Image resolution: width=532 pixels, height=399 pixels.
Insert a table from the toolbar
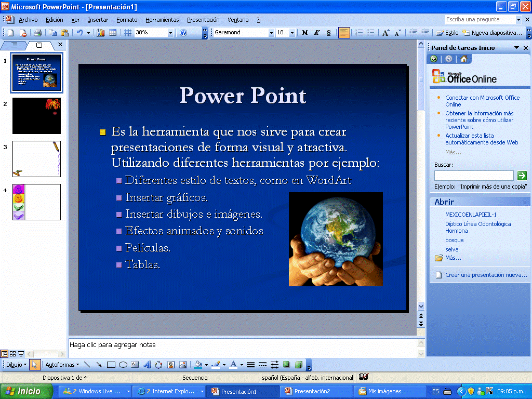coord(113,33)
